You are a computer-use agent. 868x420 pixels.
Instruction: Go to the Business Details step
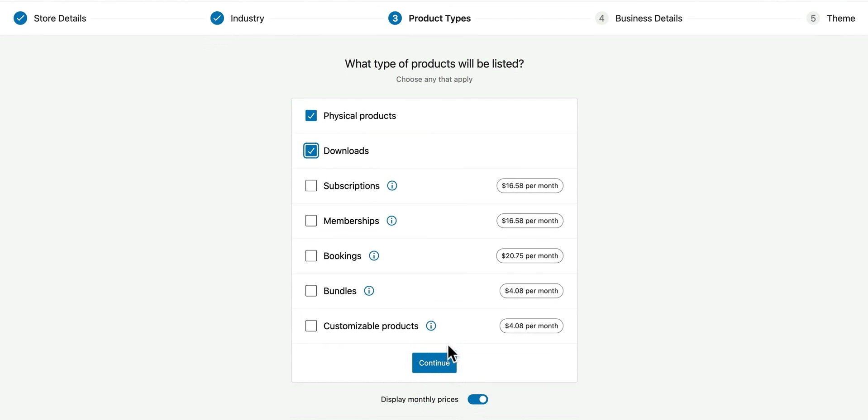click(x=648, y=19)
